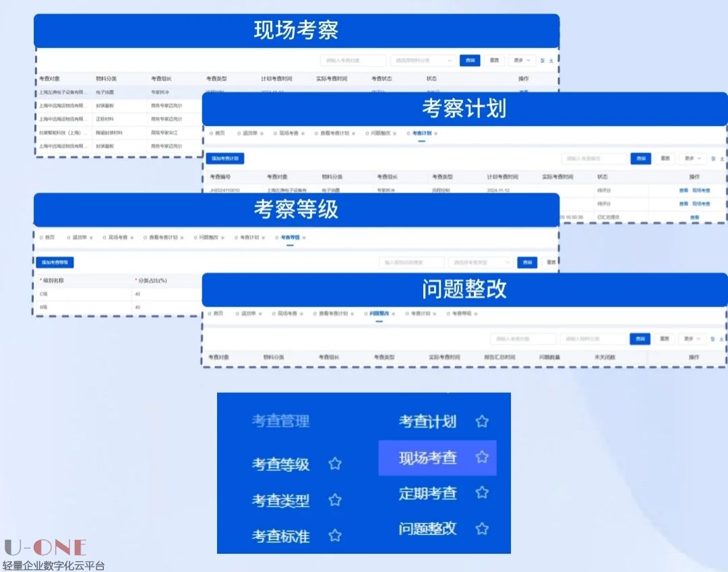Click column settings icon in 考察计划 panel

[713, 158]
